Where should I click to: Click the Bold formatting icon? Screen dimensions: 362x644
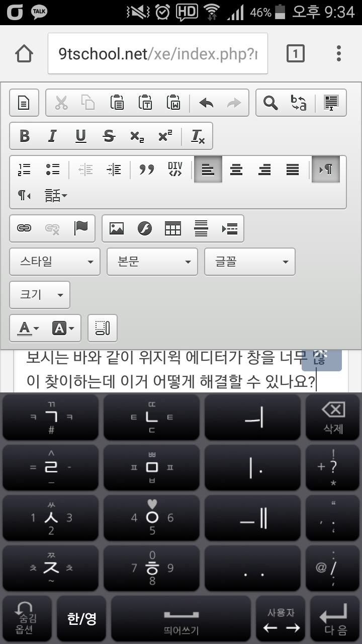(x=24, y=136)
